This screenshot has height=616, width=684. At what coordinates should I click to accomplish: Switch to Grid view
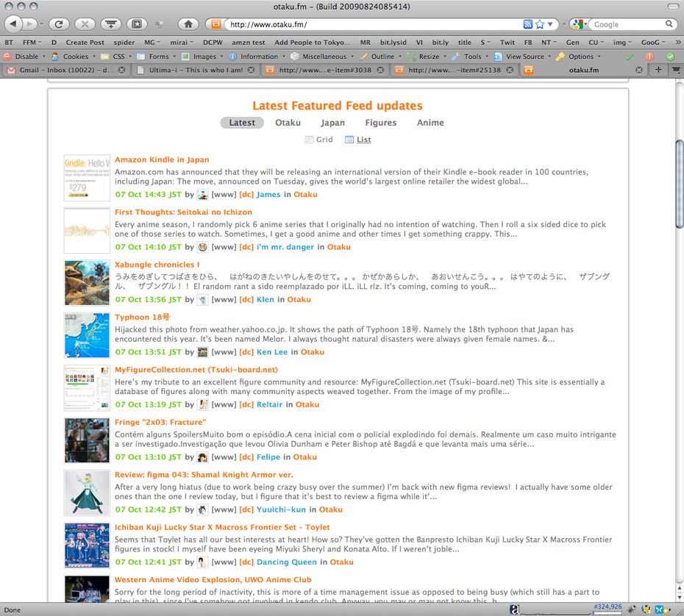[318, 140]
